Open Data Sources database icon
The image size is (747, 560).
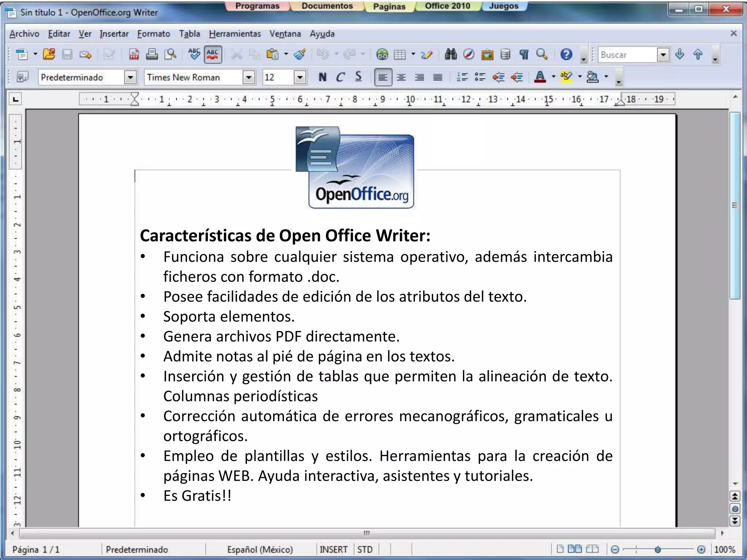tap(505, 55)
